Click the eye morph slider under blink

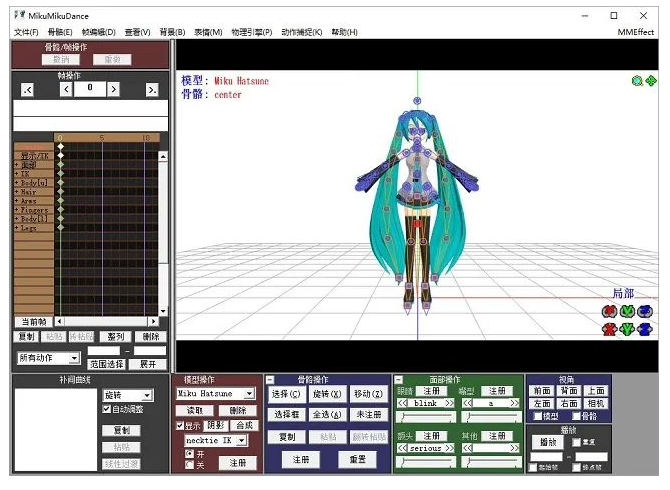click(426, 417)
